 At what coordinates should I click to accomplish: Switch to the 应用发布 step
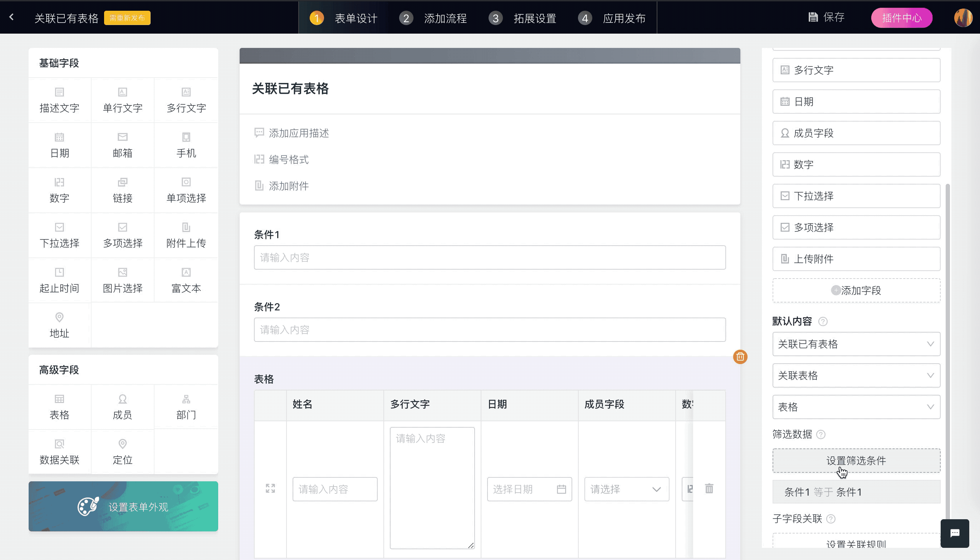pos(612,18)
